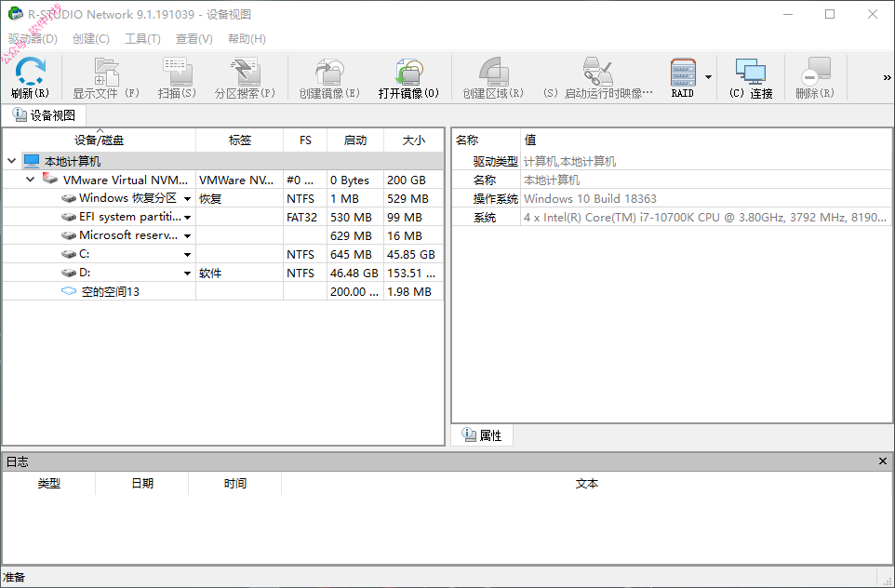Open dropdown arrow for EFI system partition
The height and width of the screenshot is (588, 895).
[187, 218]
